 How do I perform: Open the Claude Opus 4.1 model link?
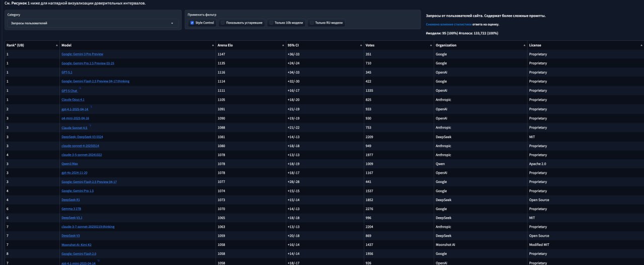click(x=73, y=100)
